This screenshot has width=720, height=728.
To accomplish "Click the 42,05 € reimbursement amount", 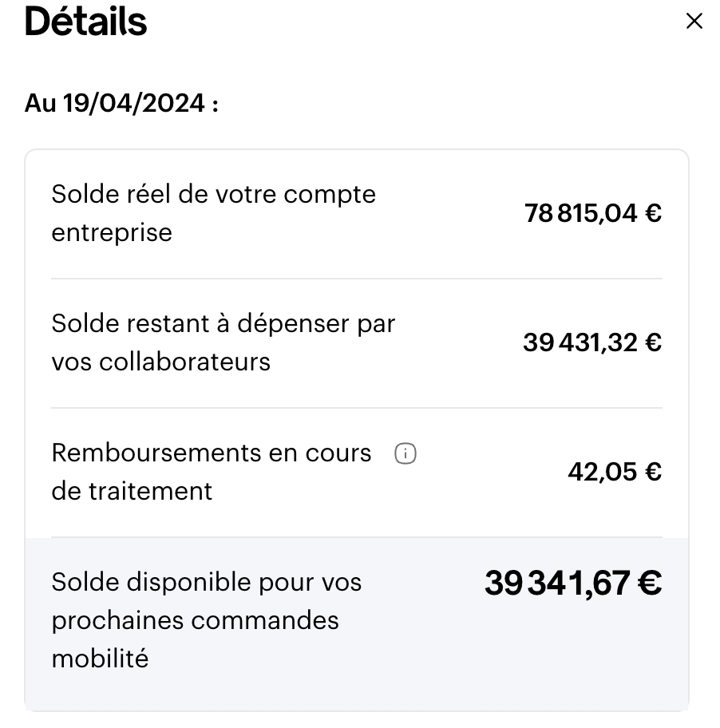I will (615, 472).
